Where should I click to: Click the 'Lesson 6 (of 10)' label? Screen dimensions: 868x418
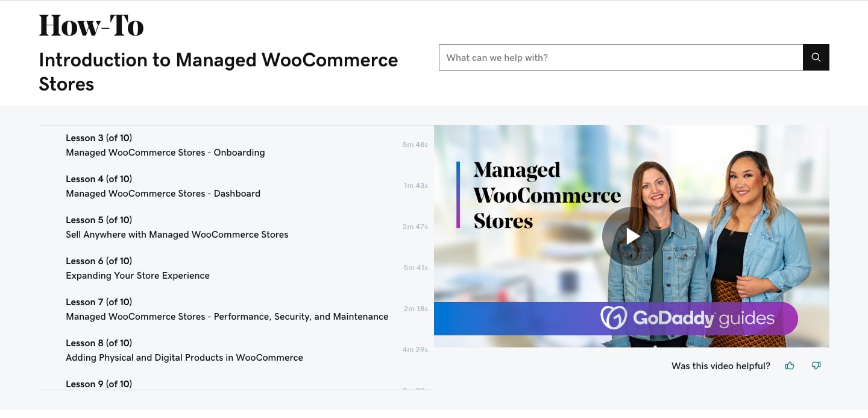point(99,261)
